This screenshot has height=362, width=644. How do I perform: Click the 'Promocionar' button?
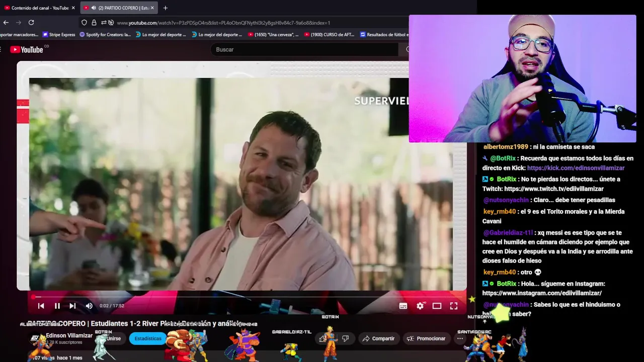(426, 338)
